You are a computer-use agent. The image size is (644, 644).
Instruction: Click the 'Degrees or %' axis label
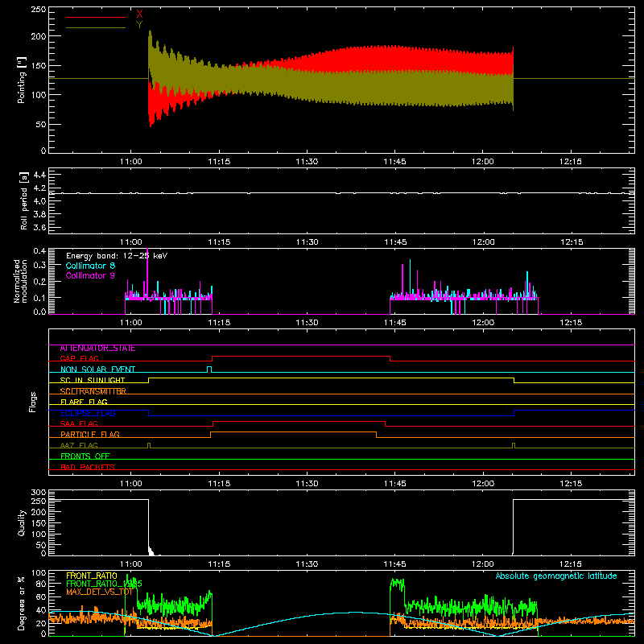(x=22, y=603)
